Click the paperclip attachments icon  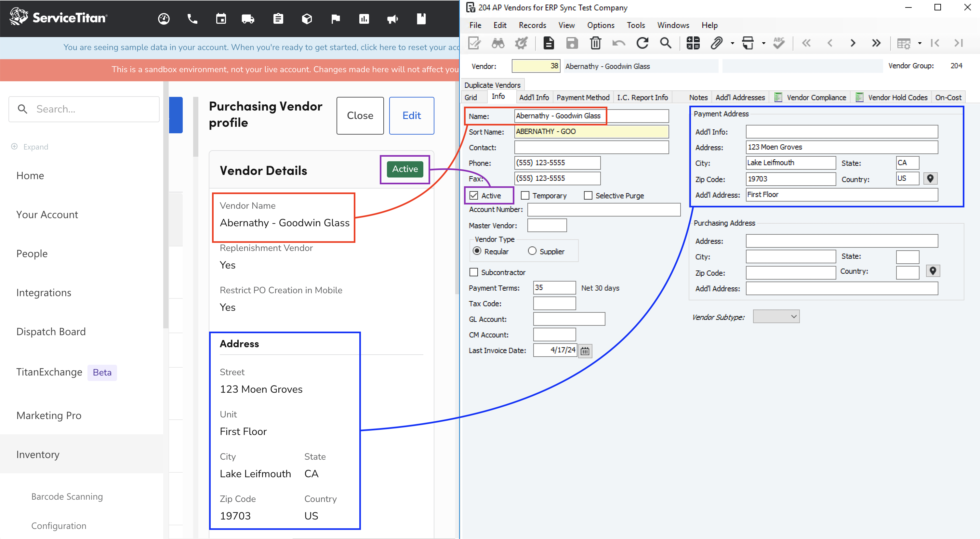[716, 43]
